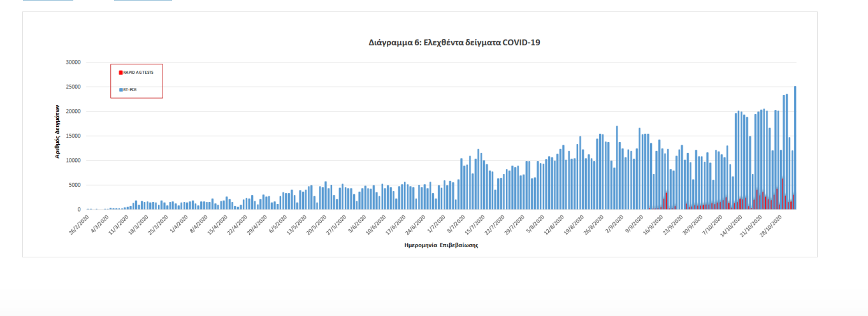Click the chart title Διάγραμμα 6
The image size is (868, 316).
454,43
